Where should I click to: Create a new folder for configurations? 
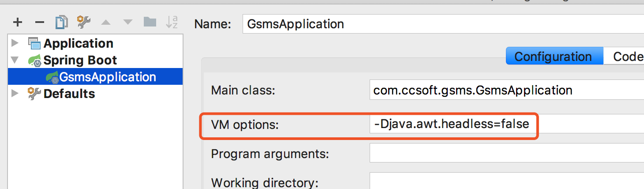tap(150, 22)
